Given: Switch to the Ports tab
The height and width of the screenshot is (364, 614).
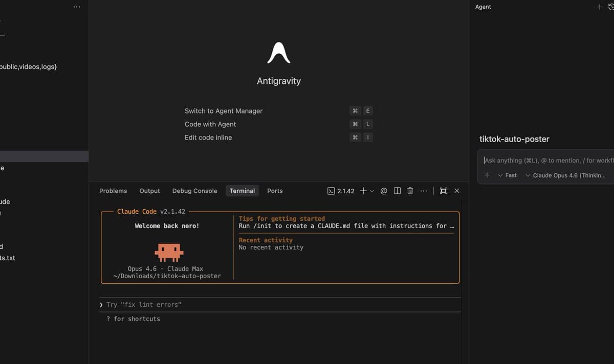Looking at the screenshot, I should pyautogui.click(x=275, y=191).
